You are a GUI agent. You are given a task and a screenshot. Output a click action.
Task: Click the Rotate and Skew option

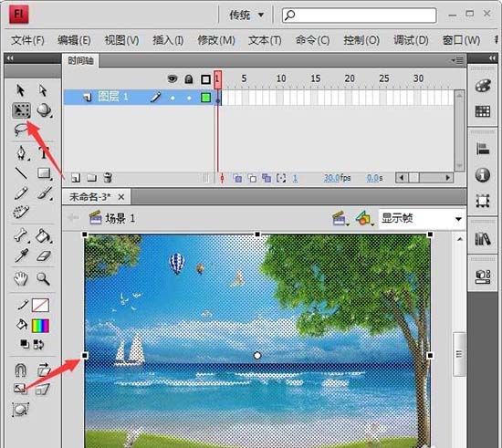(44, 370)
